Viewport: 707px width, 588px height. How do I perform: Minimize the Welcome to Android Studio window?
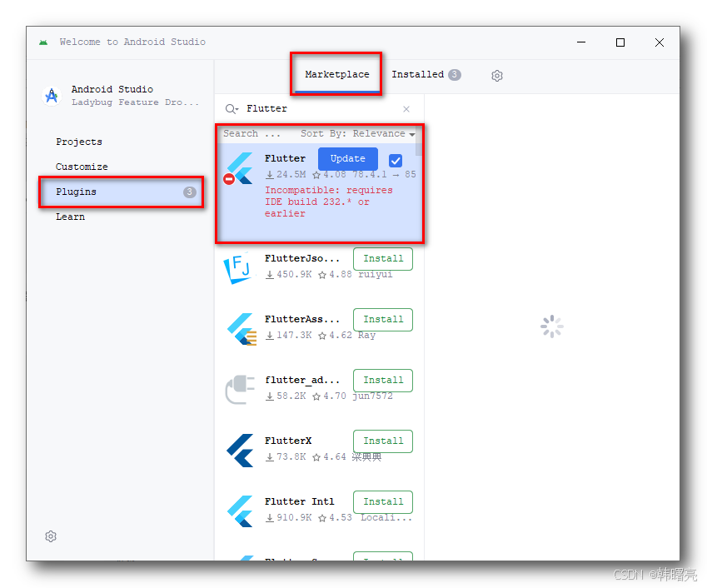[581, 42]
